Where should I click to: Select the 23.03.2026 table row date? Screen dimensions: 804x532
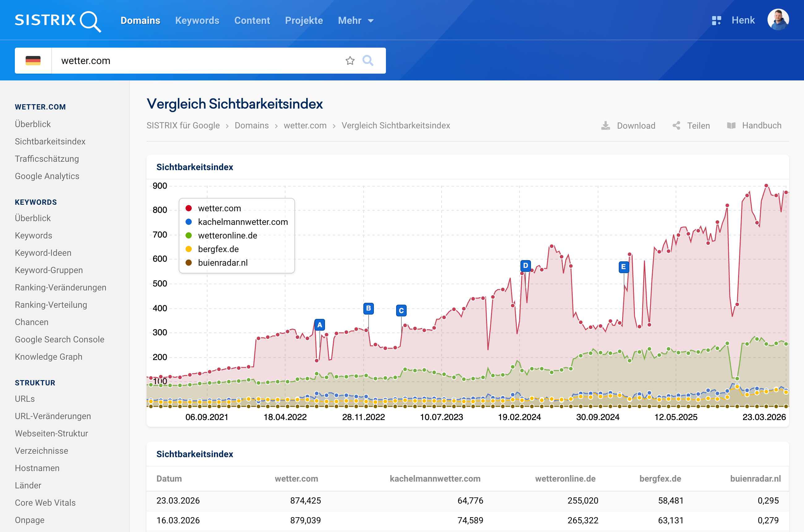[178, 500]
